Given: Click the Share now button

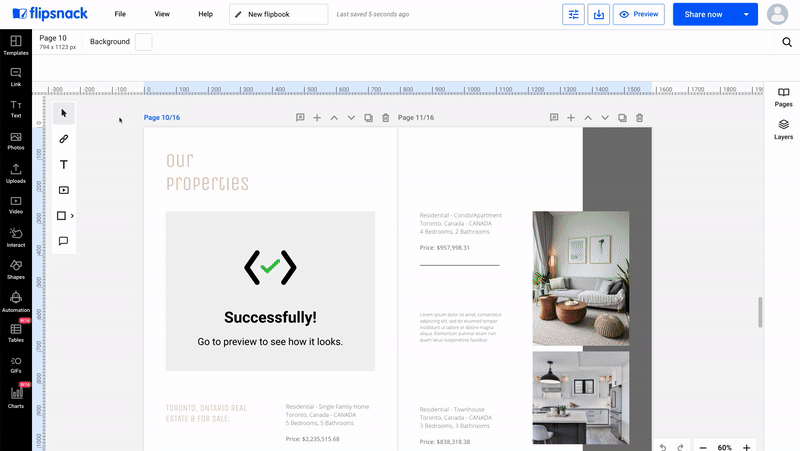Looking at the screenshot, I should [x=704, y=14].
